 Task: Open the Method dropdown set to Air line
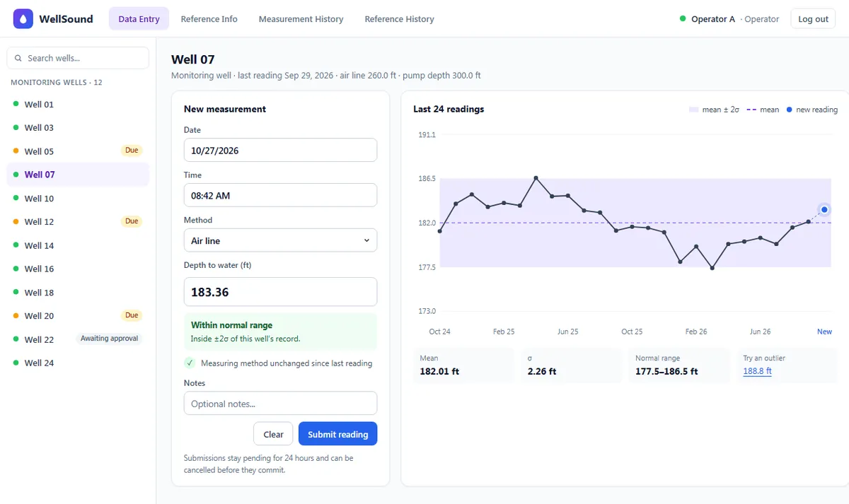280,240
